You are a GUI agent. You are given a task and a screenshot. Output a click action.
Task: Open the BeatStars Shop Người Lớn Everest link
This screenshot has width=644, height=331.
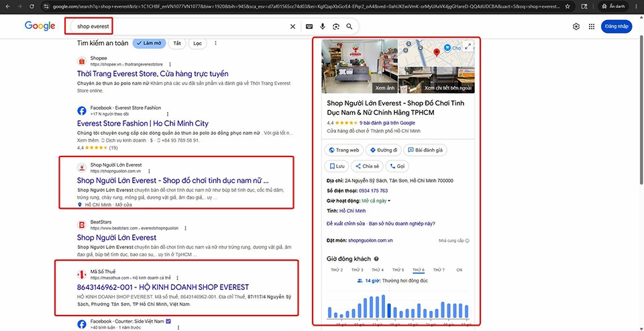tap(117, 238)
